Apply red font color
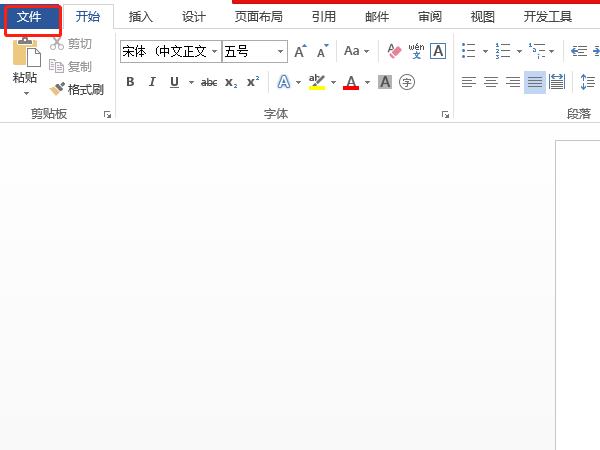 (351, 82)
